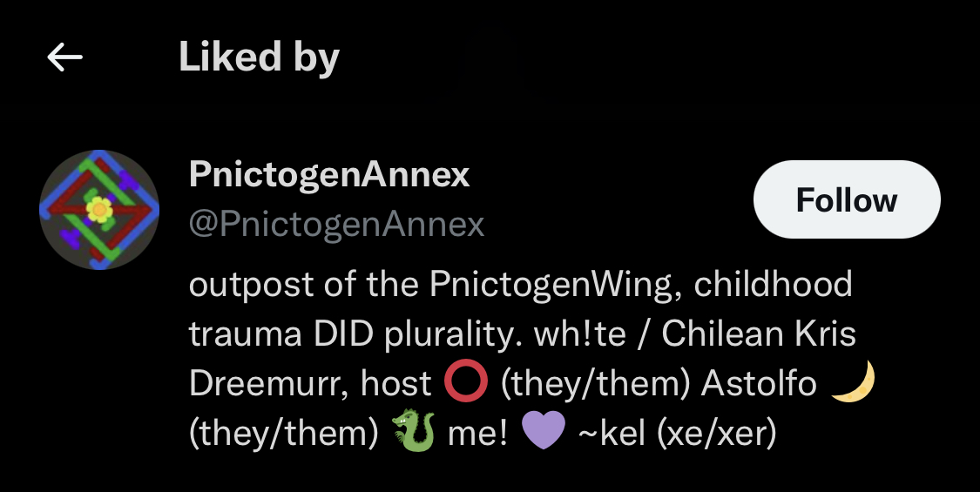Open the PnictogenAnnex profile avatar
Screen dimensions: 980x492
99,210
